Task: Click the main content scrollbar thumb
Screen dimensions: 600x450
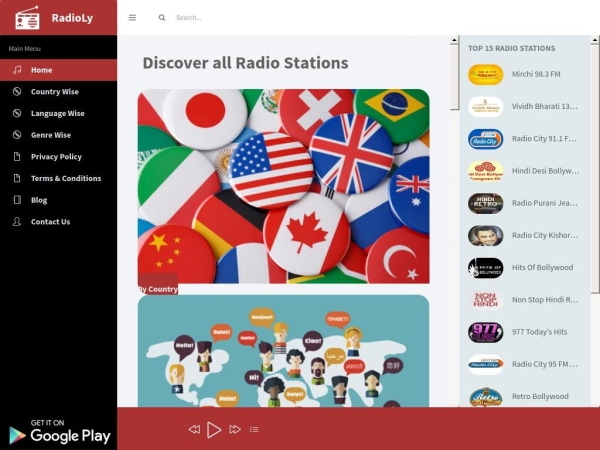Action: 454,77
